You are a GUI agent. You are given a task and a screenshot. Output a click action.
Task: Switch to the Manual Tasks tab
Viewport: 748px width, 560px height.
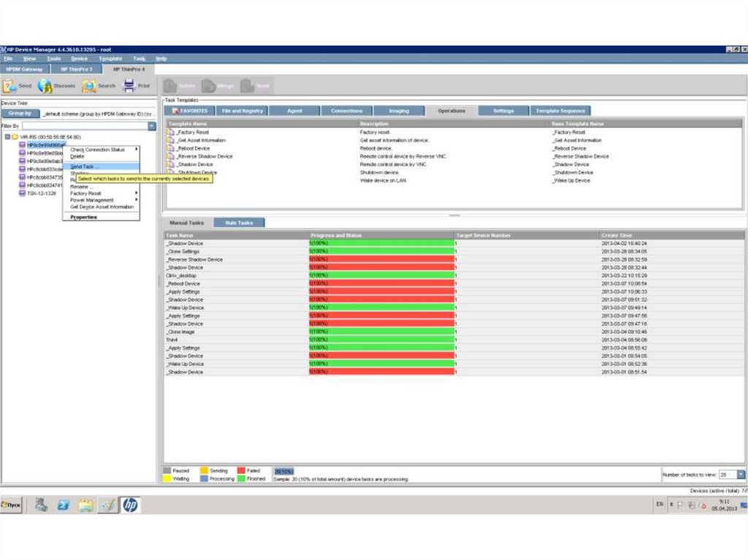(x=186, y=223)
